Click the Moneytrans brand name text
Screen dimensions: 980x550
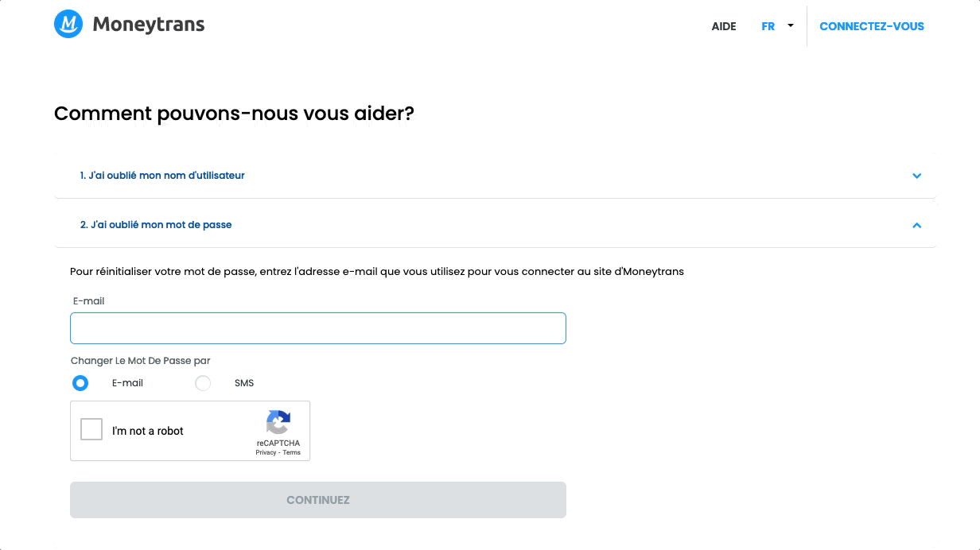[x=149, y=25]
